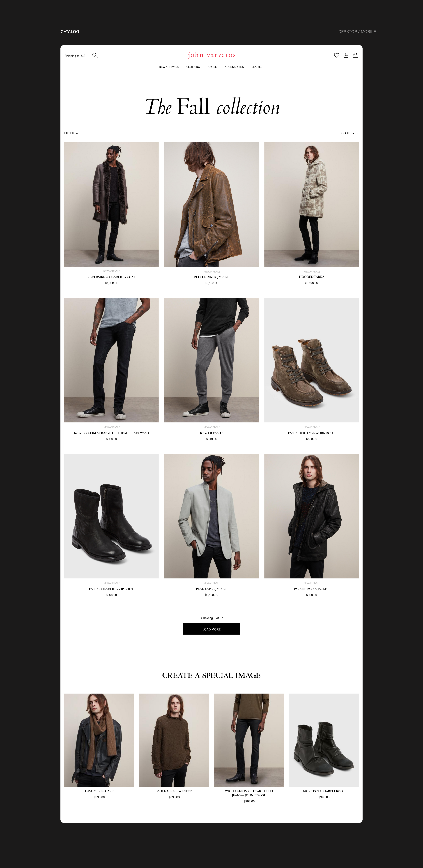Image resolution: width=423 pixels, height=868 pixels.
Task: Open the account profile icon
Action: coord(346,55)
